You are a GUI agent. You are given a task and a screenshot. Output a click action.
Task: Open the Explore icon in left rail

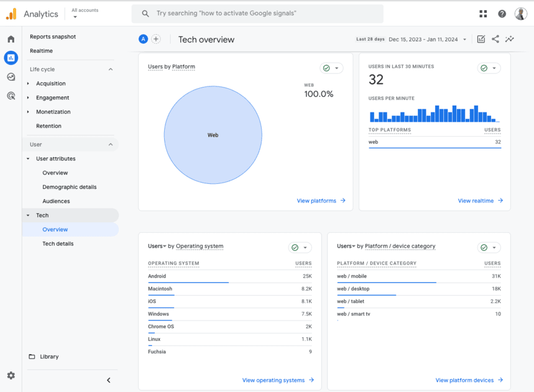(x=11, y=77)
